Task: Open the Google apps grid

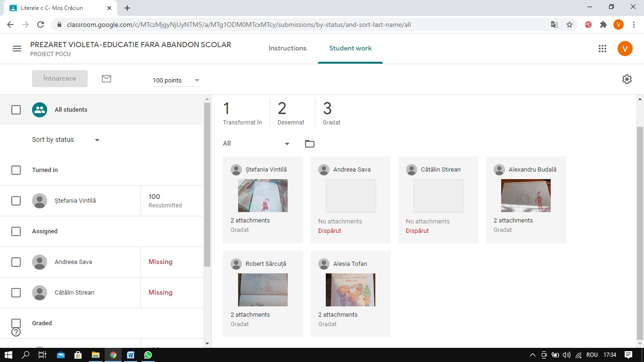Action: point(602,49)
